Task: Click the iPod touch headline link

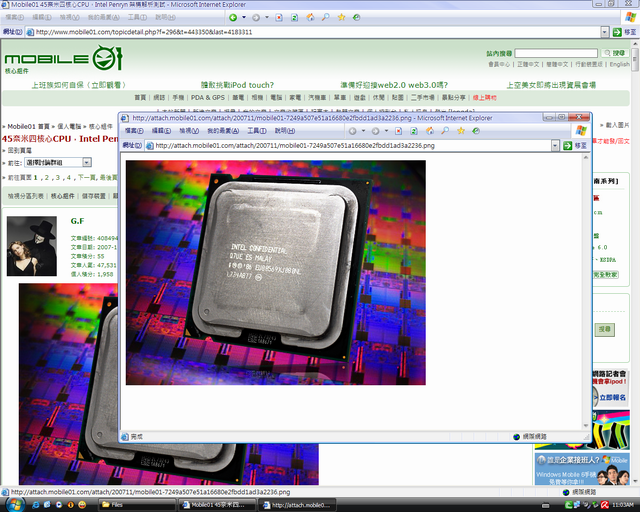Action: point(237,85)
